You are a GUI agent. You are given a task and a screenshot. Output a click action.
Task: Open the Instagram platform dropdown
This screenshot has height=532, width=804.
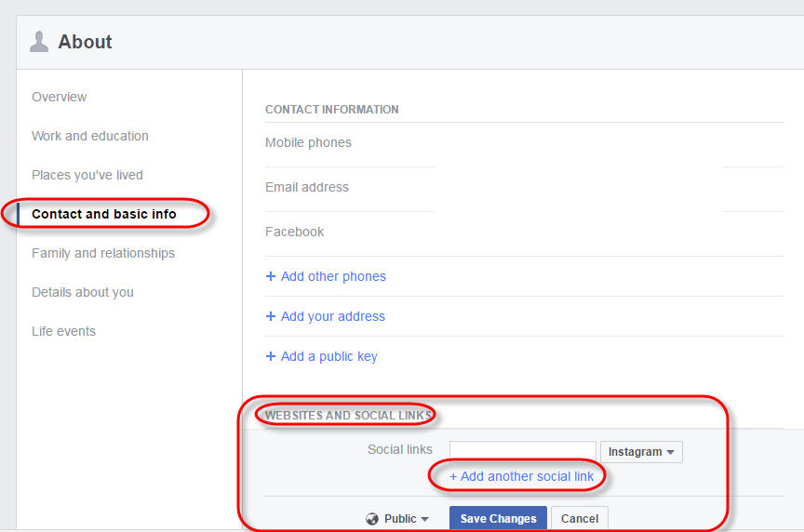tap(641, 452)
